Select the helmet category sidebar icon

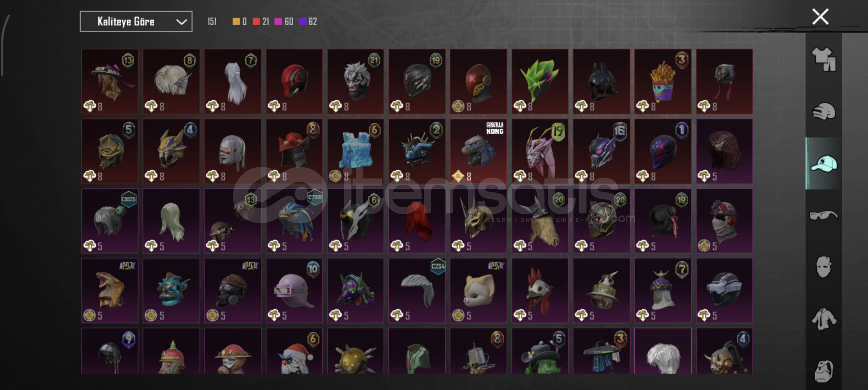824,111
